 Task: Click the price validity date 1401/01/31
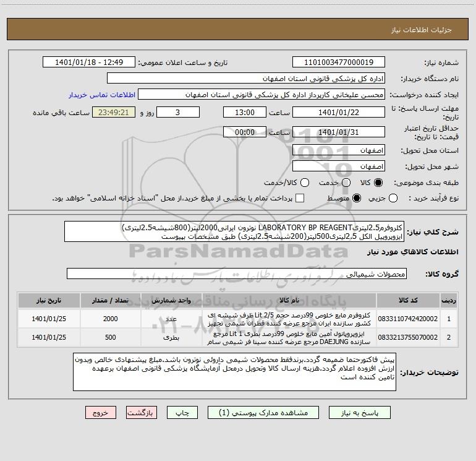339,132
